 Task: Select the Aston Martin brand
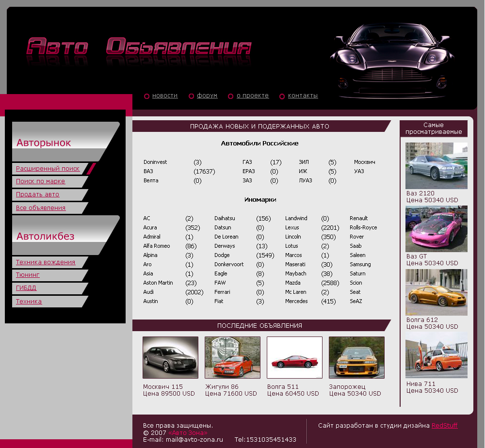158,283
